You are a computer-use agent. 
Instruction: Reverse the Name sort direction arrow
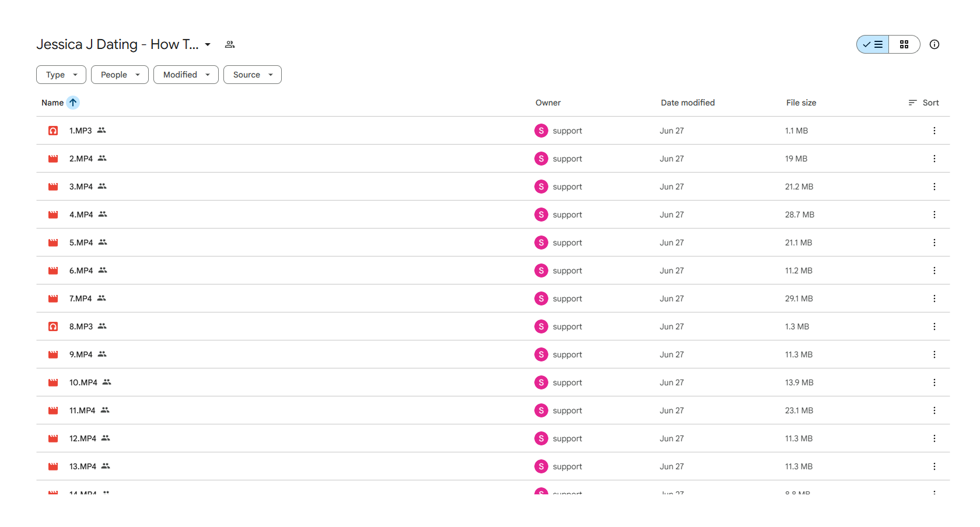point(73,103)
